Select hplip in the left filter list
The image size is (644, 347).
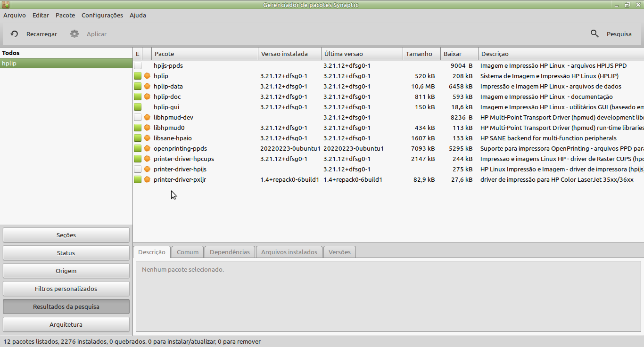(x=66, y=63)
